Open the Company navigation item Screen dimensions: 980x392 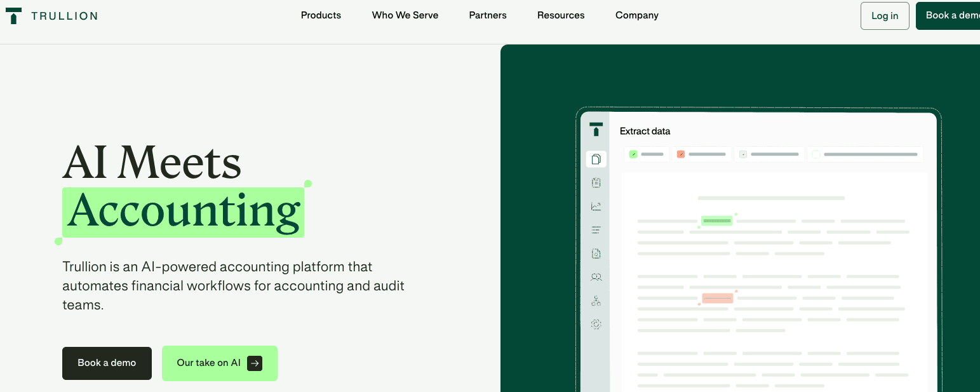pyautogui.click(x=637, y=15)
